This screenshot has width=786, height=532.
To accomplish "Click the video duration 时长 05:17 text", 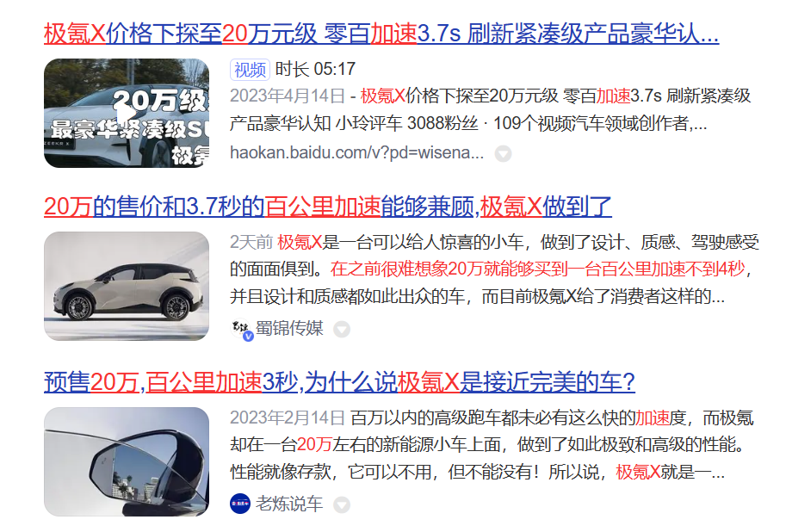I will (315, 69).
